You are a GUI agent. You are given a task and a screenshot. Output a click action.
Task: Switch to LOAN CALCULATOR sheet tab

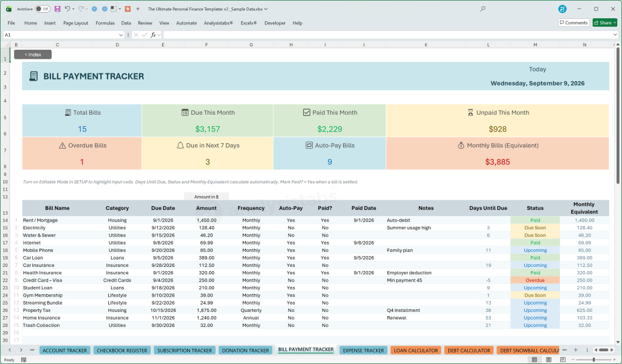pyautogui.click(x=415, y=351)
